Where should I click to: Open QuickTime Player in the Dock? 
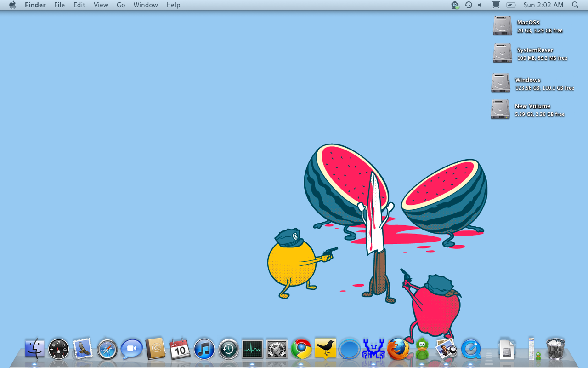[470, 350]
